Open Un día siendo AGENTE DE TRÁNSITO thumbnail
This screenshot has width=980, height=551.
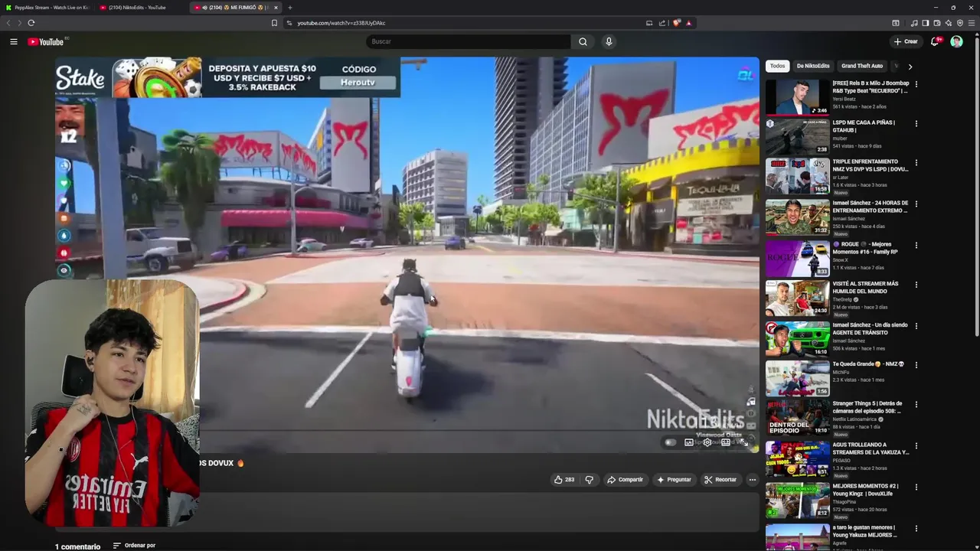coord(797,339)
